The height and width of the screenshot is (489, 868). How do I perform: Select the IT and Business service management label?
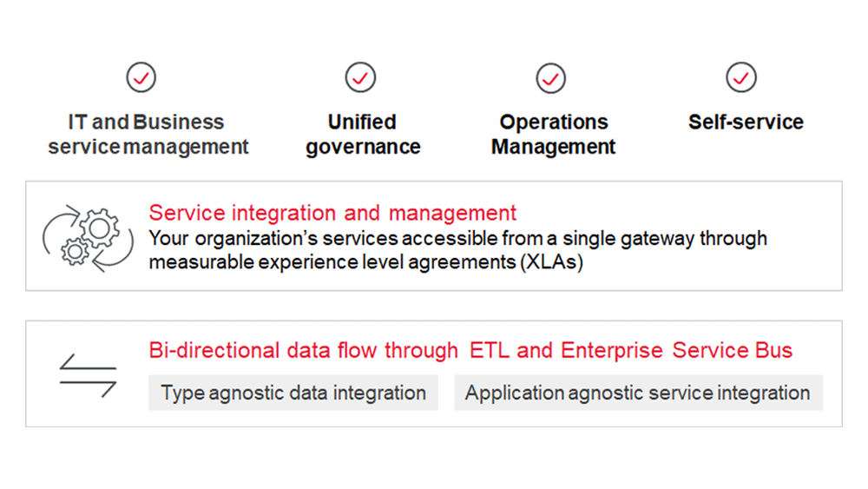coord(148,135)
